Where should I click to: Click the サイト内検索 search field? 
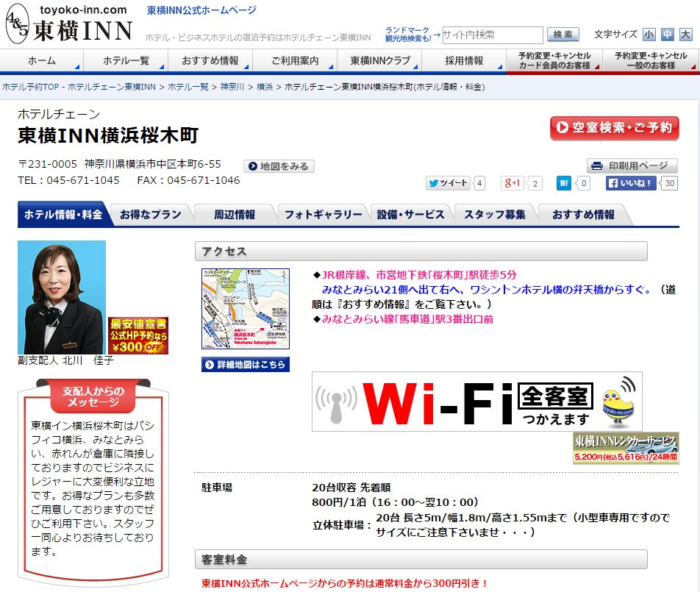click(x=493, y=35)
